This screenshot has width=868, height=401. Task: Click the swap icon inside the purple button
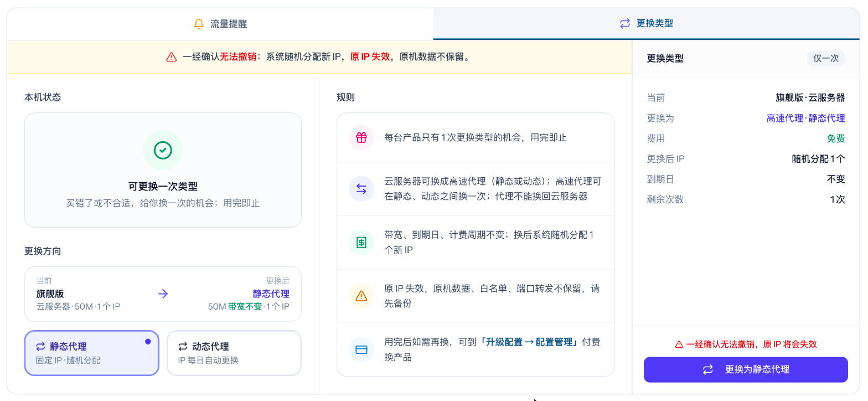pos(707,369)
